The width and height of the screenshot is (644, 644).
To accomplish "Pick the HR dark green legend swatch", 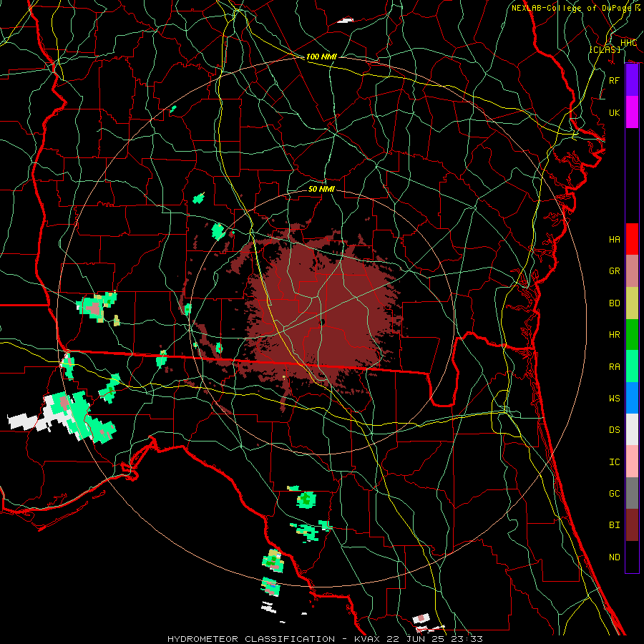I will tap(632, 334).
